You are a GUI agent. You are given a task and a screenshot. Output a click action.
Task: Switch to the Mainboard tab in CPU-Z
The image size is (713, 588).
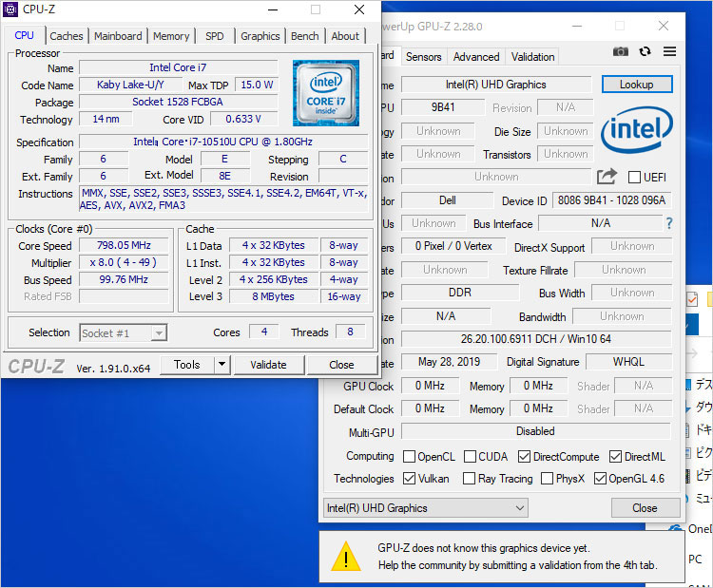(x=118, y=36)
